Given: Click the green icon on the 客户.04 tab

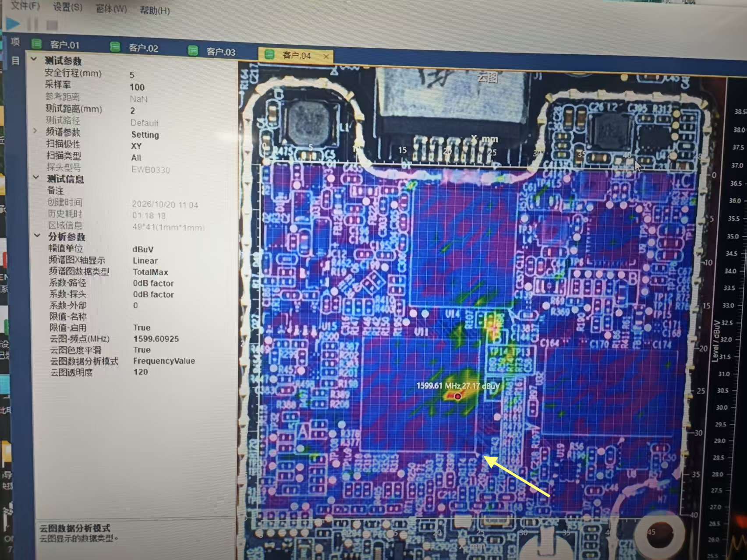Looking at the screenshot, I should click(269, 54).
